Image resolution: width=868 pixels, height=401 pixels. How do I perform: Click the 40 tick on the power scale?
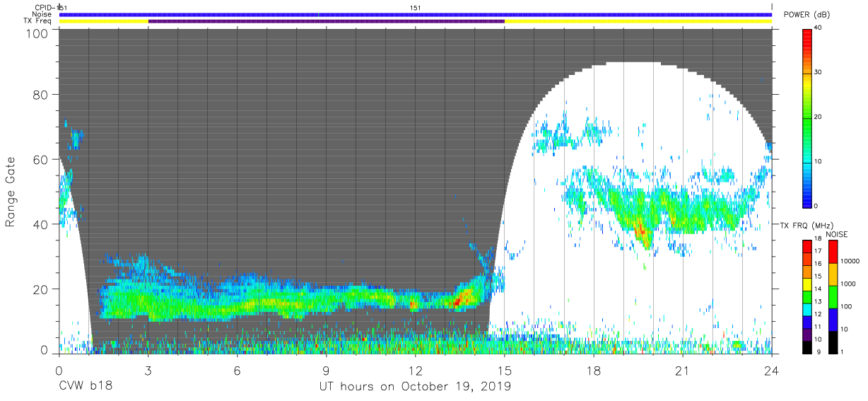(819, 28)
